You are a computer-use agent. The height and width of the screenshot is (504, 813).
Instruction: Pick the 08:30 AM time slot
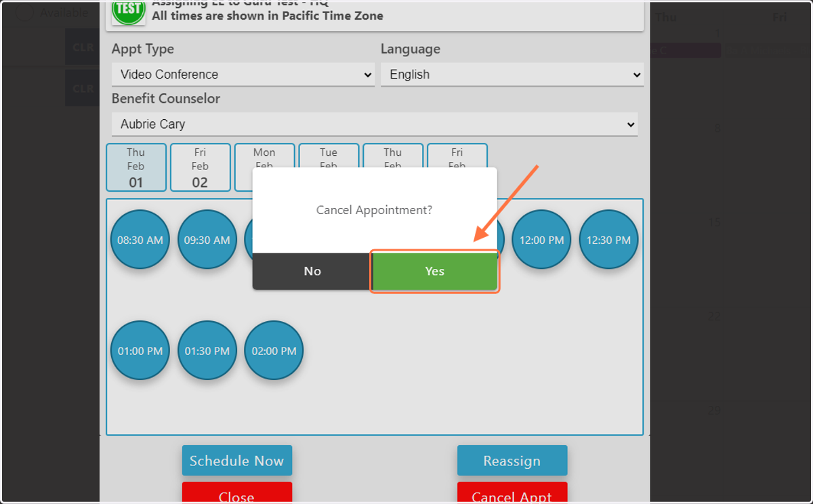(140, 240)
